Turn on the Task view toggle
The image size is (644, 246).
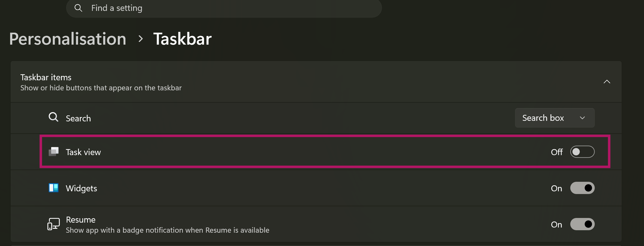[x=582, y=152]
